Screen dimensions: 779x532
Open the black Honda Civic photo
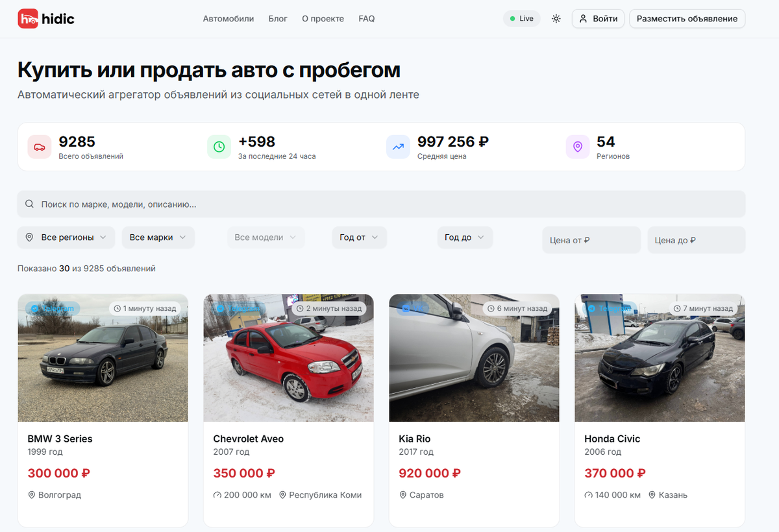tap(660, 358)
